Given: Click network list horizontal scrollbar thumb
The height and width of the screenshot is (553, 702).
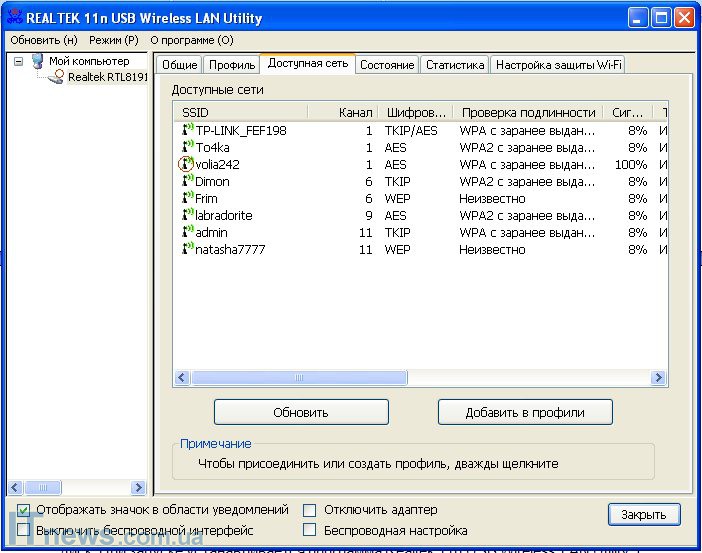Looking at the screenshot, I should pos(300,377).
